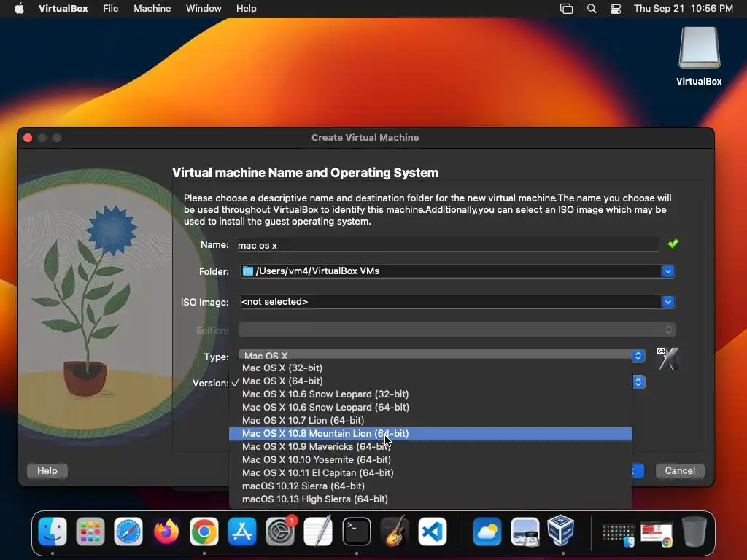This screenshot has width=747, height=560.
Task: Open minimized Chrome window in dock
Action: [657, 534]
